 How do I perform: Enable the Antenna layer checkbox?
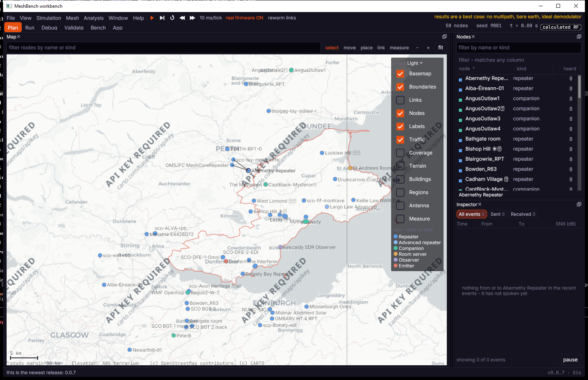(x=400, y=206)
